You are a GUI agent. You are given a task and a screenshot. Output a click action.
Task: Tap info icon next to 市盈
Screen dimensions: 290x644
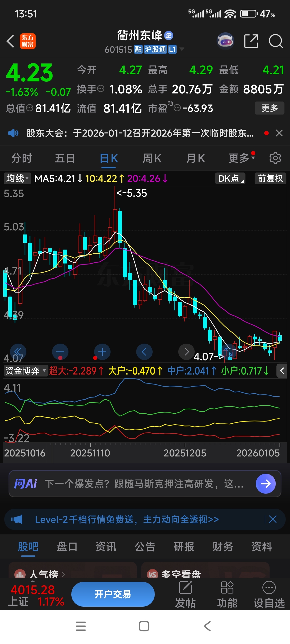(x=177, y=108)
